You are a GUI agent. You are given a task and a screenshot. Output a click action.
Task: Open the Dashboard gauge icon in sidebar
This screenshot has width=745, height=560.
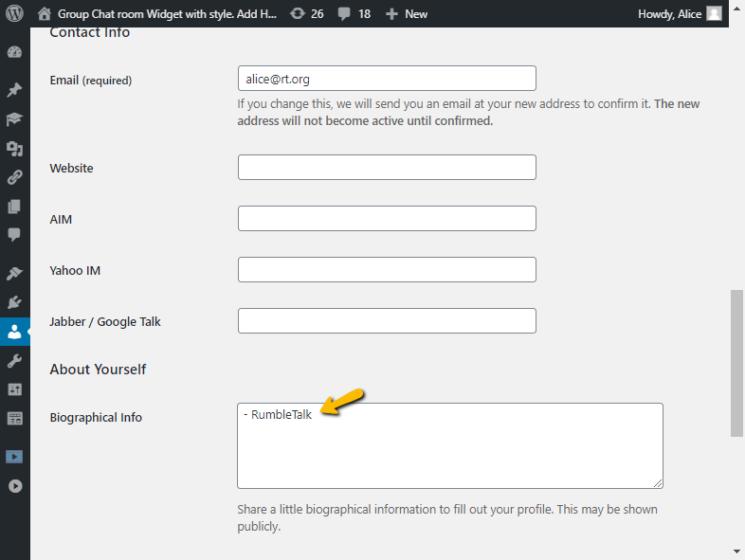click(15, 52)
